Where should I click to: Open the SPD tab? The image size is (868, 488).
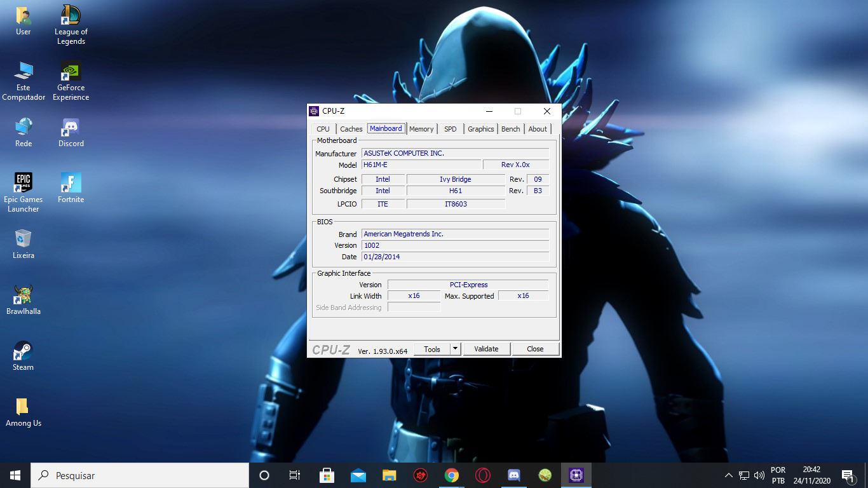tap(450, 129)
